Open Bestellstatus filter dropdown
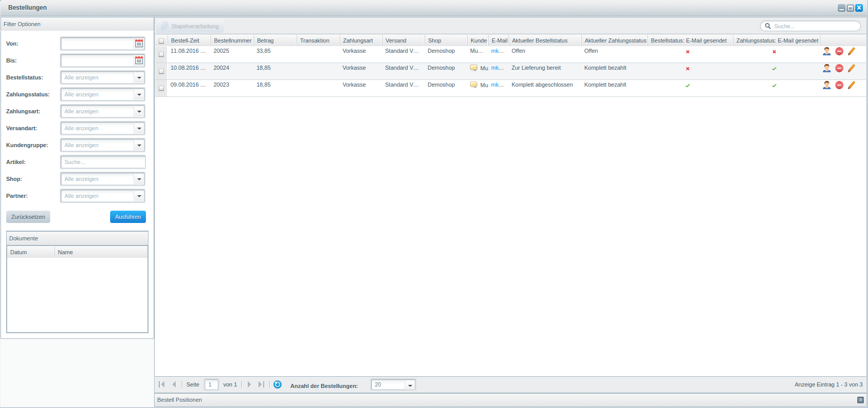This screenshot has width=868, height=408. point(139,77)
